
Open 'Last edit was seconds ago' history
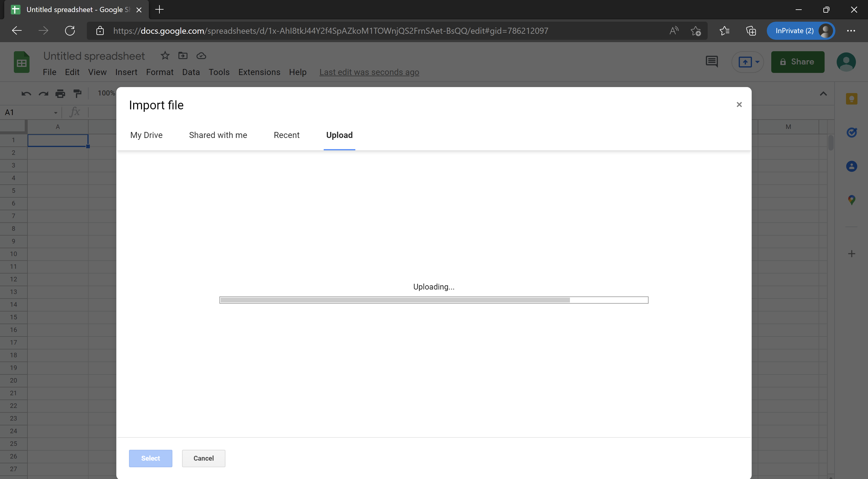369,72
